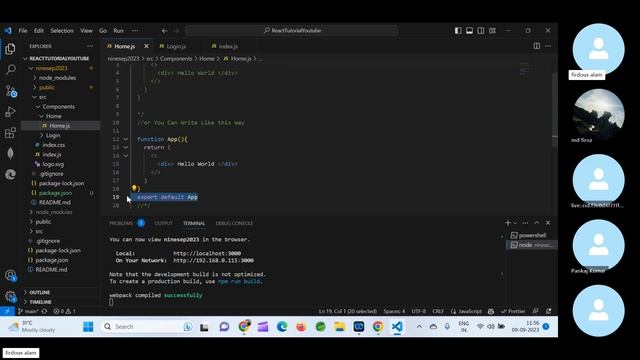Open index.css in the file tree
640x360 pixels.
pos(53,145)
